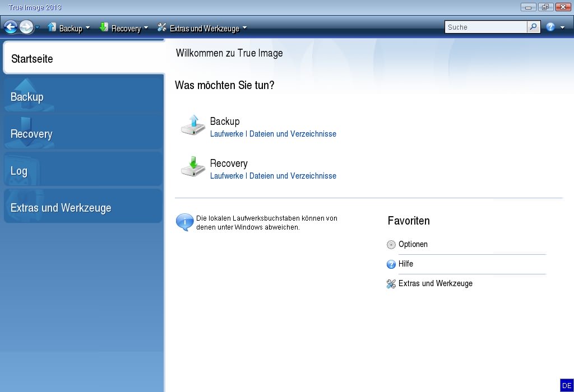574x392 pixels.
Task: Expand the Extras und Werkzeuge dropdown arrow
Action: point(244,27)
